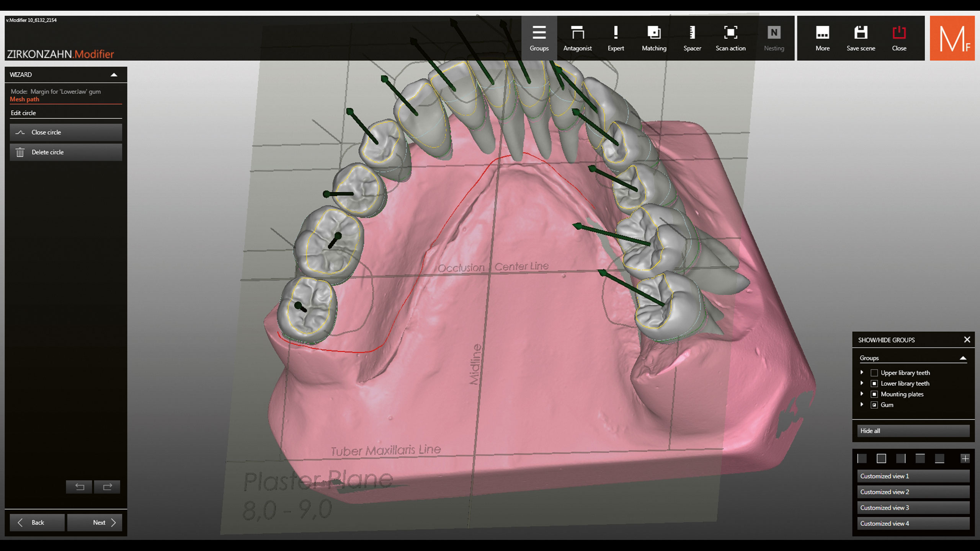Viewport: 980px width, 551px height.
Task: Click the undo arrow in wizard panel
Action: [79, 487]
